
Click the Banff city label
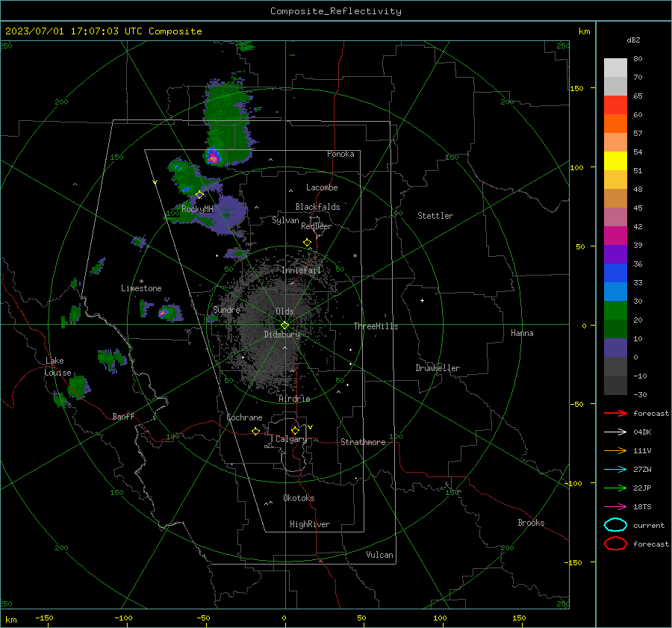point(123,417)
